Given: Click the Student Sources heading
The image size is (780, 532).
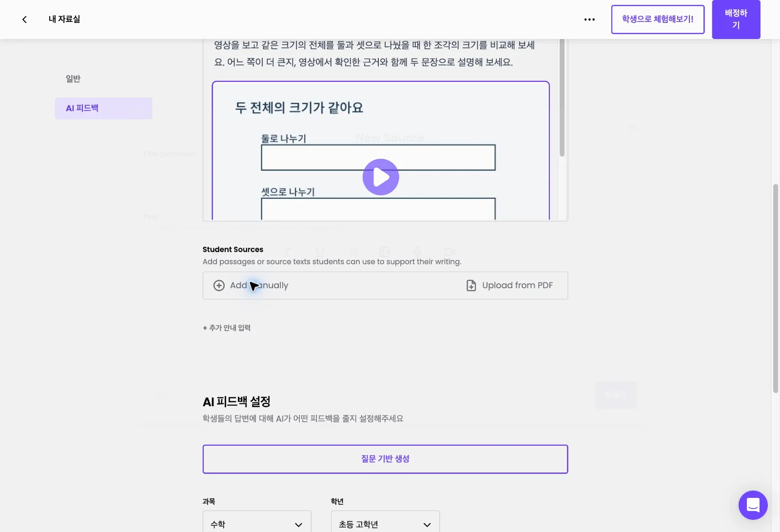Looking at the screenshot, I should click(233, 249).
